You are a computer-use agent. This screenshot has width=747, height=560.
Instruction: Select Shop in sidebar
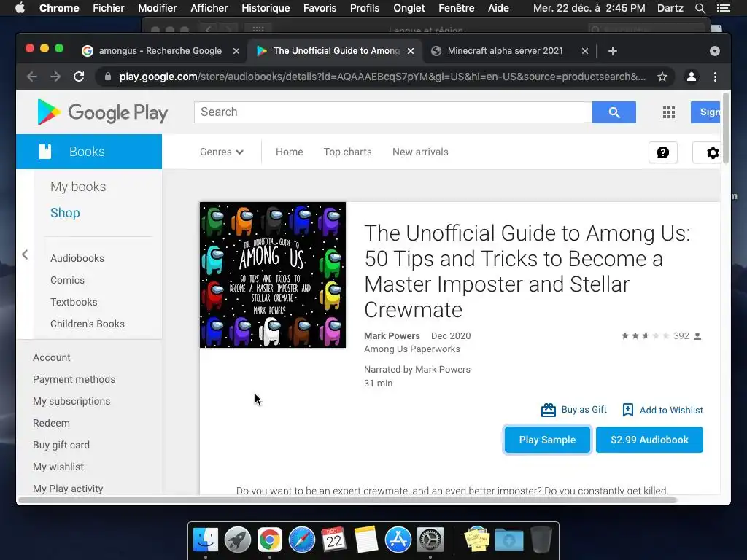tap(65, 213)
